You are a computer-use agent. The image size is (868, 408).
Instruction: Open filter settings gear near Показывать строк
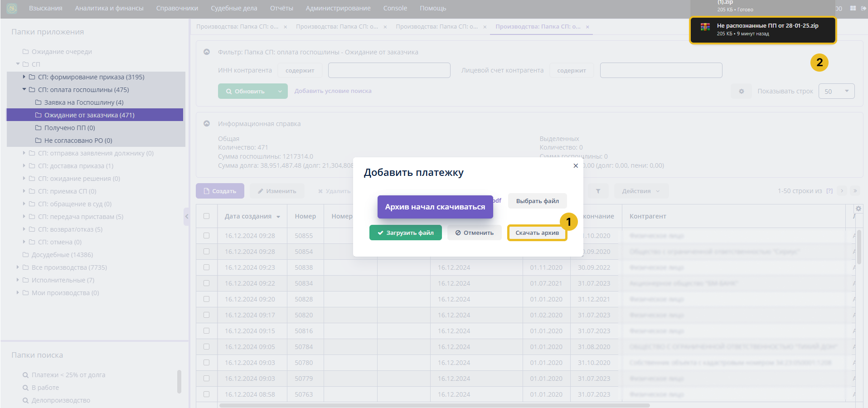(742, 91)
